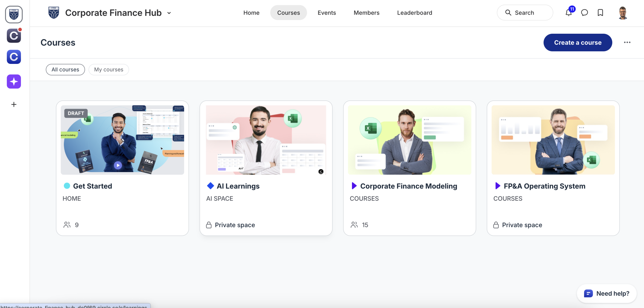The image size is (644, 308).
Task: Open the notifications bell icon
Action: click(x=569, y=13)
